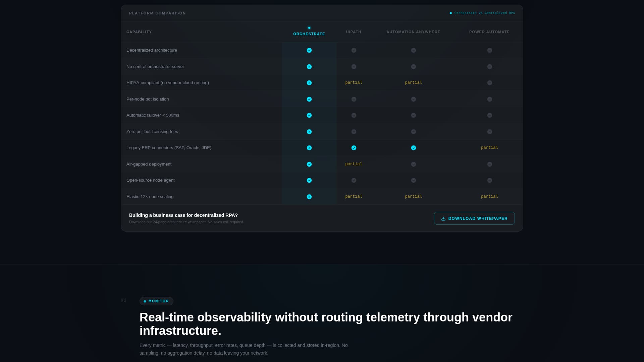
Task: Click Automation Anywhere dash for Zero per-bot licensing fees
Action: [x=414, y=132]
